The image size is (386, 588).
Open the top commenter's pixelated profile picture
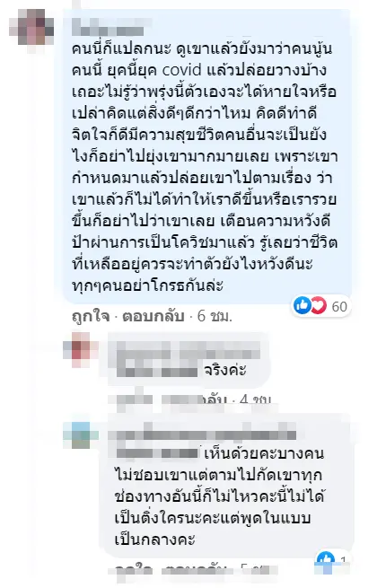tap(31, 27)
